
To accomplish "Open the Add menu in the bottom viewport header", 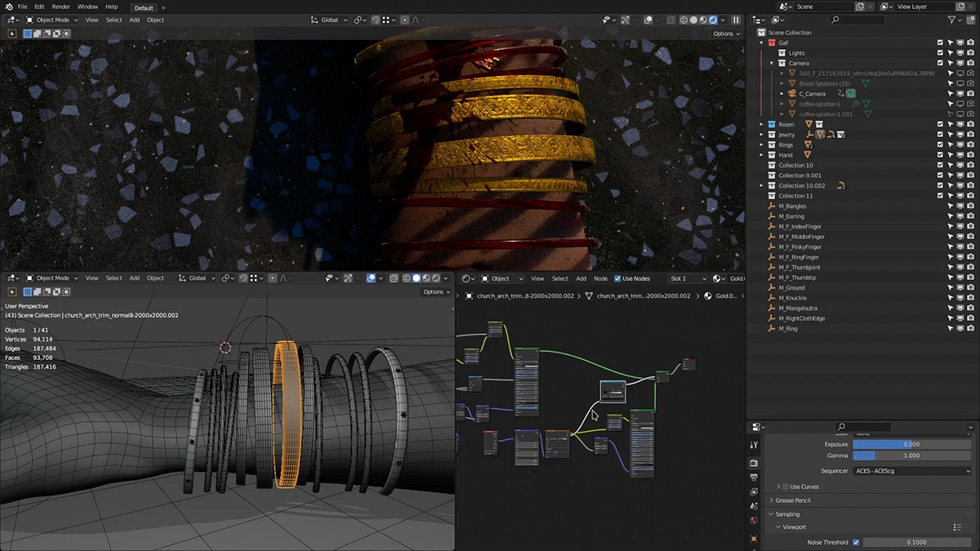I will (x=134, y=278).
